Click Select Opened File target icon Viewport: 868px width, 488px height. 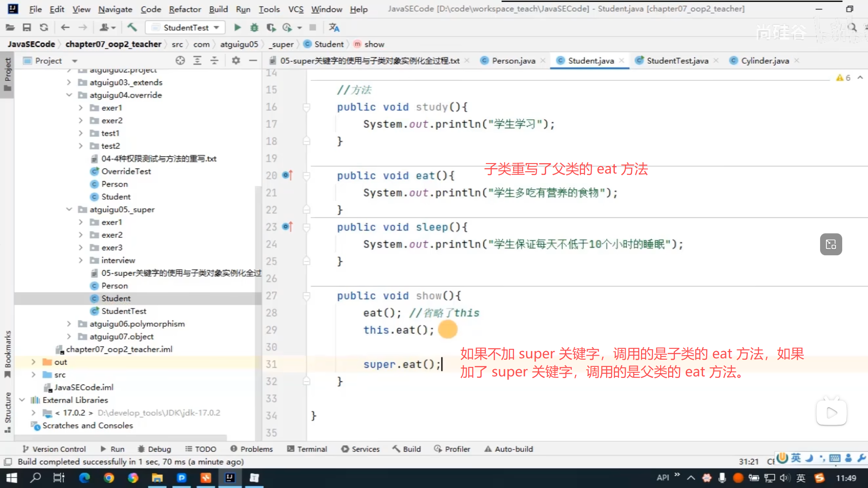(x=180, y=61)
